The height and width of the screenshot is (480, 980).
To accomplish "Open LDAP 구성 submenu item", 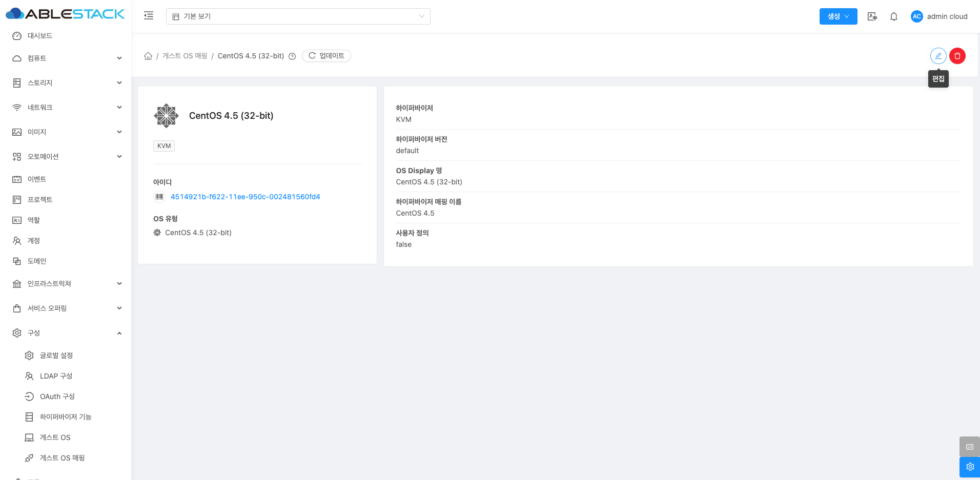I will (x=66, y=376).
